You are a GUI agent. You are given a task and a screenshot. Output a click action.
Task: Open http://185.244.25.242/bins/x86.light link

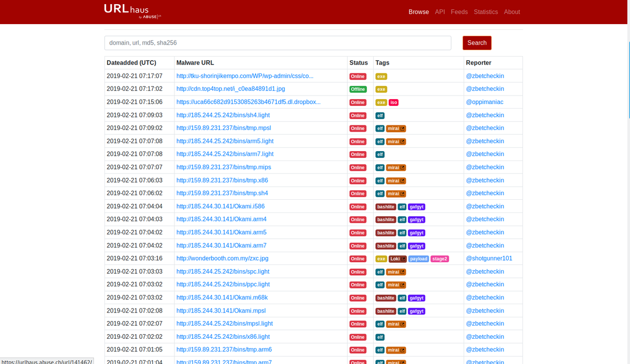pos(223,337)
